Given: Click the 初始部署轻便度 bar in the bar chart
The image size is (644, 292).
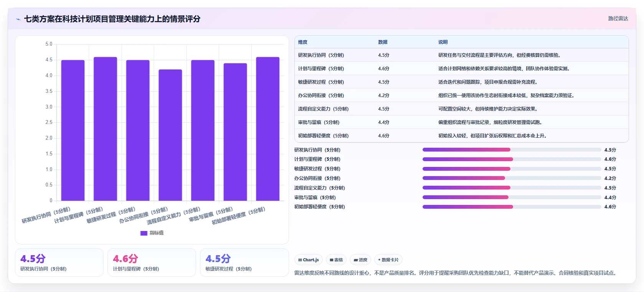Looking at the screenshot, I should coord(268,129).
